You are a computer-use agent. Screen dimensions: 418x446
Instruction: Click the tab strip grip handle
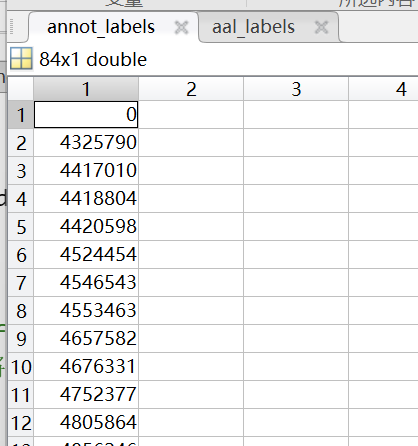[x=12, y=27]
